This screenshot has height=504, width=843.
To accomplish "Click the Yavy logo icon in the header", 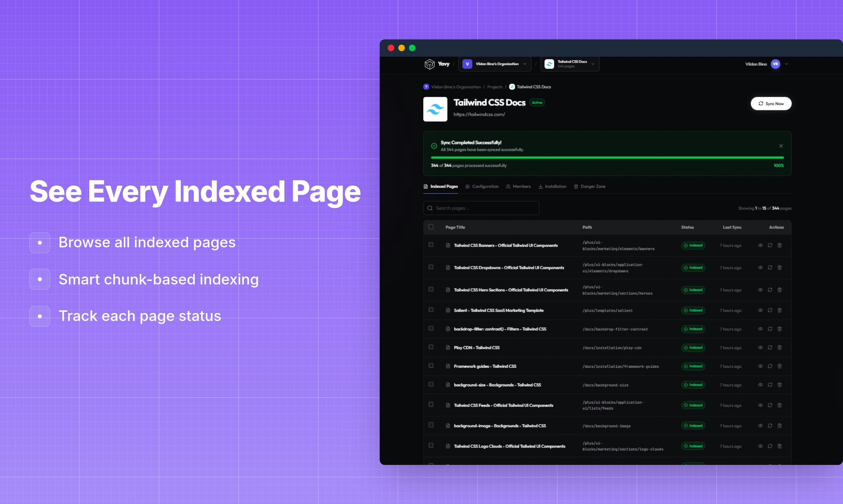I will [430, 64].
